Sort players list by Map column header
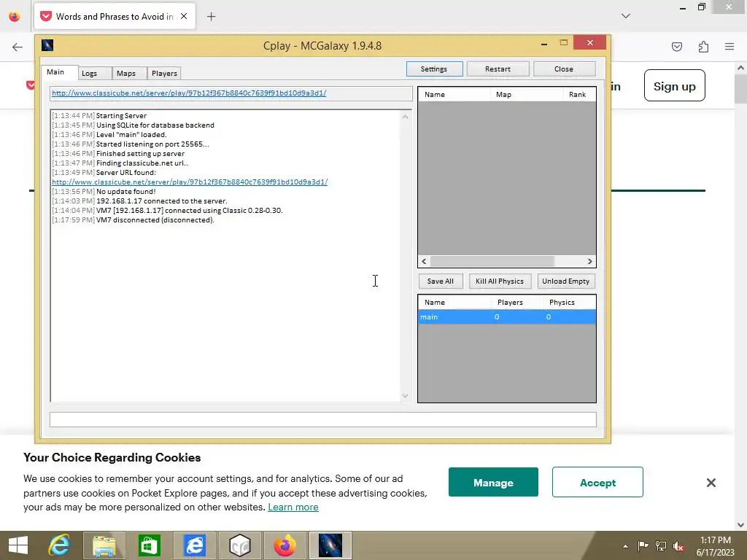The width and height of the screenshot is (747, 560). (527, 95)
